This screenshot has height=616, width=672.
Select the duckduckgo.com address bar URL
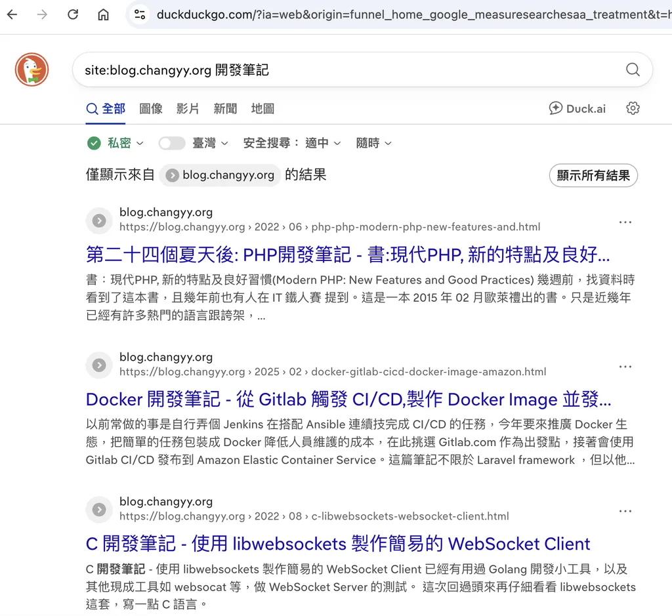(413, 14)
